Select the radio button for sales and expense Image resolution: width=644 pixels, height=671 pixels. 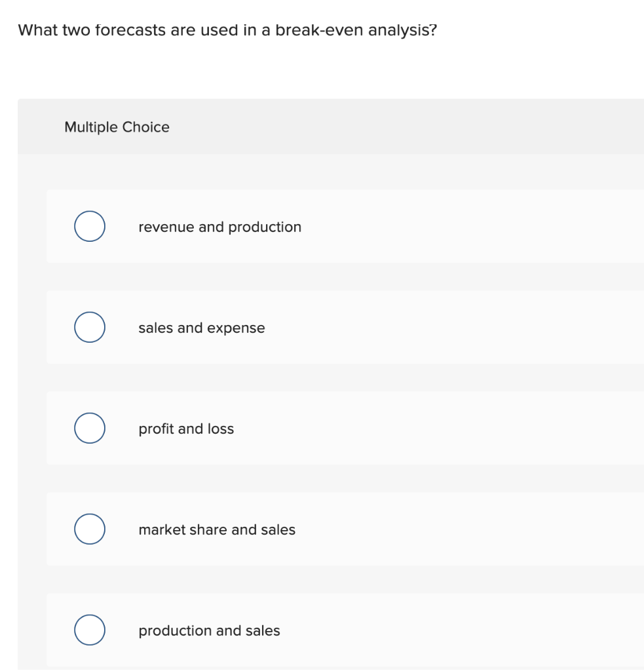coord(89,327)
